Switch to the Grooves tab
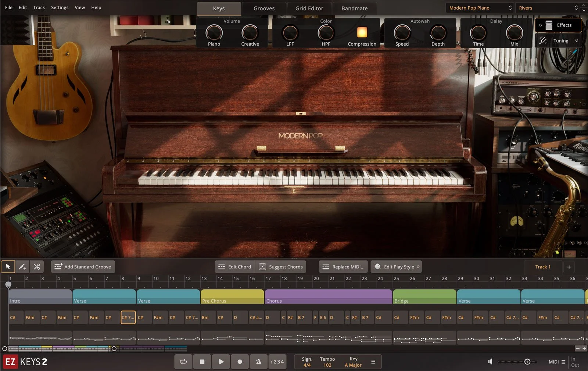Image resolution: width=588 pixels, height=371 pixels. coord(264,8)
